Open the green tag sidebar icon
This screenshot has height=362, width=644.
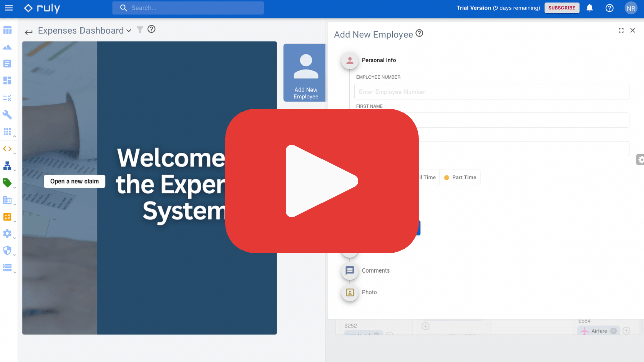pos(7,183)
